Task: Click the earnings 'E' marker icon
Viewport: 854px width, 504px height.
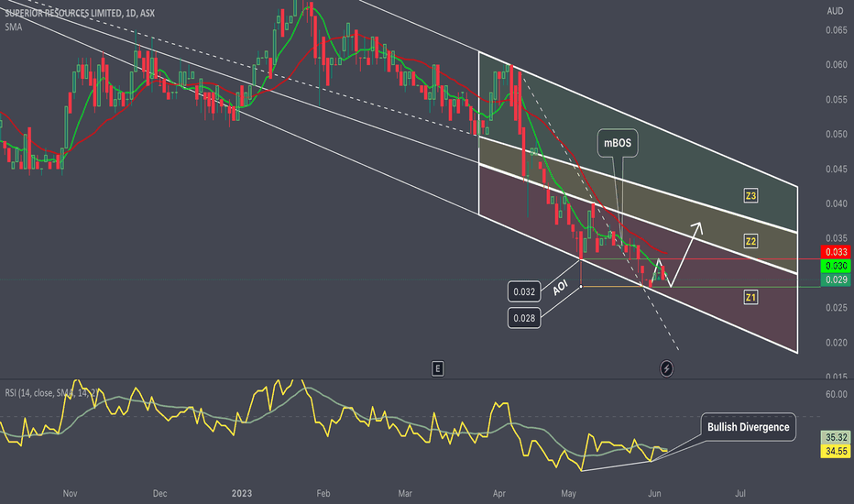Action: [x=437, y=369]
